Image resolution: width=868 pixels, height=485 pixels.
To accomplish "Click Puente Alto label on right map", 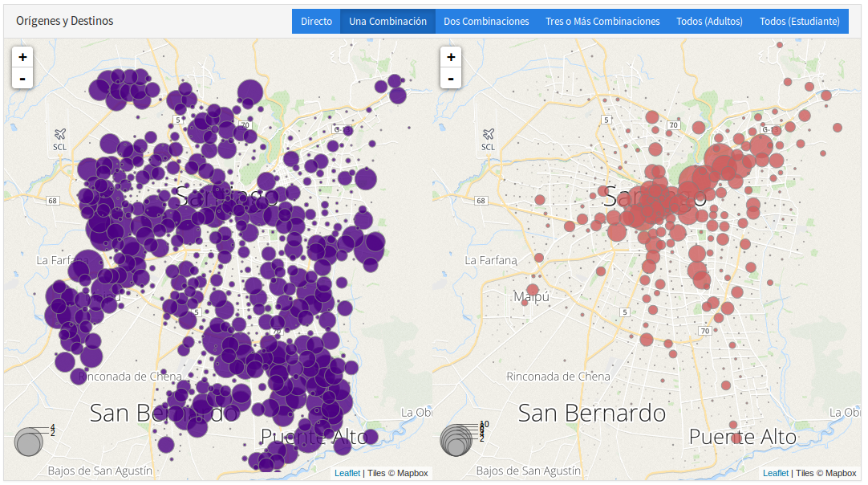I will point(742,437).
